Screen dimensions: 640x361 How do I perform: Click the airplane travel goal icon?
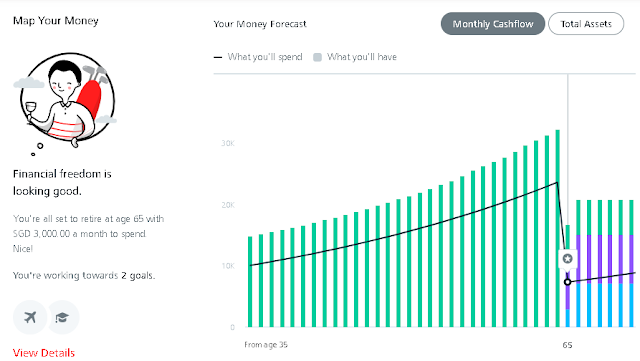click(x=30, y=317)
